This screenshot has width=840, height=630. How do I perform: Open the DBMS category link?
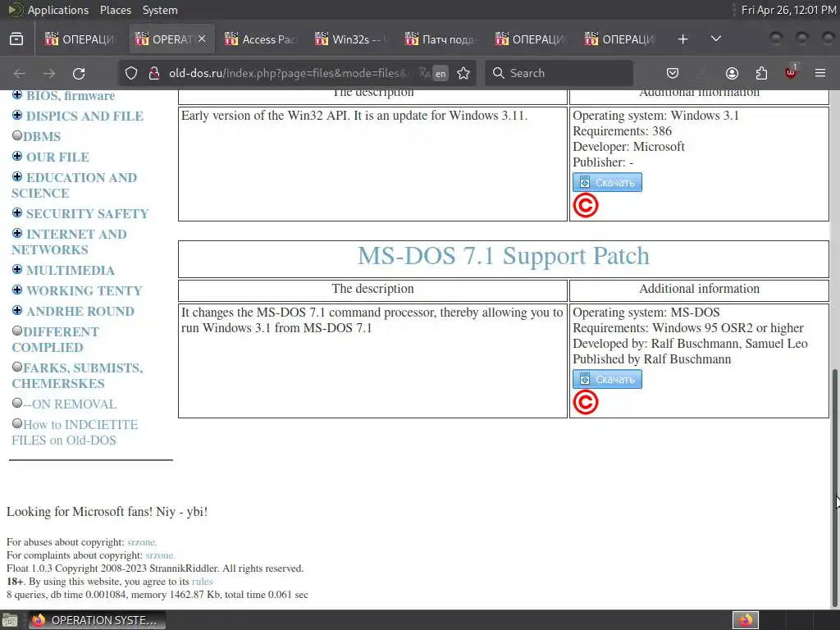click(42, 137)
